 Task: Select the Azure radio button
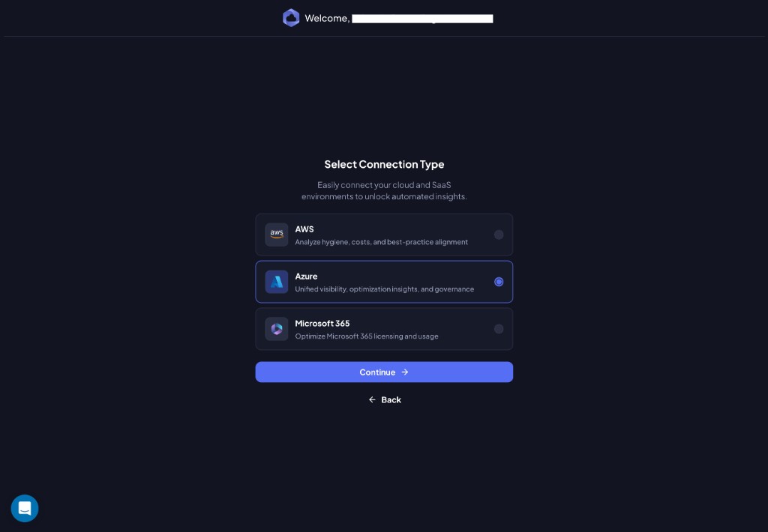[x=499, y=282]
